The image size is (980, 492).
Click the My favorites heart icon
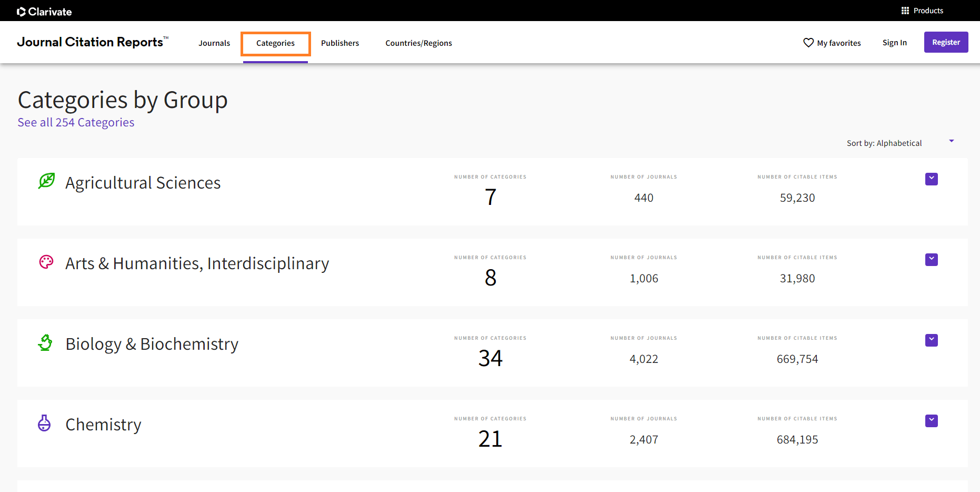pos(808,43)
